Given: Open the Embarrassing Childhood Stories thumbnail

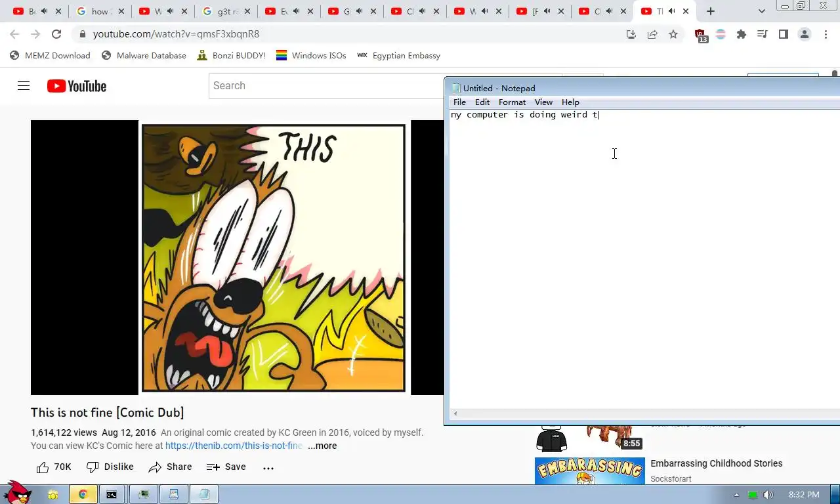Looking at the screenshot, I should click(589, 471).
